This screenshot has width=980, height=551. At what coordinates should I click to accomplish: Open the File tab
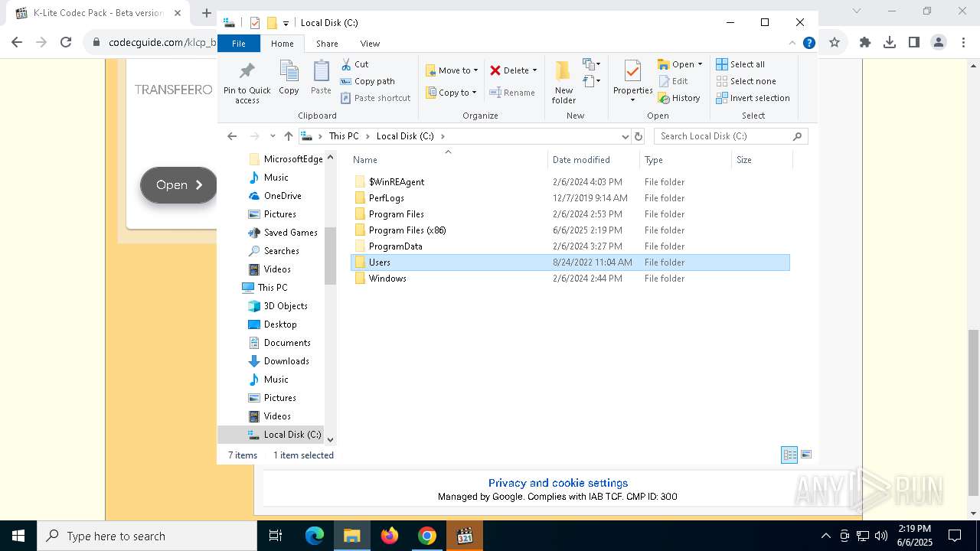point(239,44)
